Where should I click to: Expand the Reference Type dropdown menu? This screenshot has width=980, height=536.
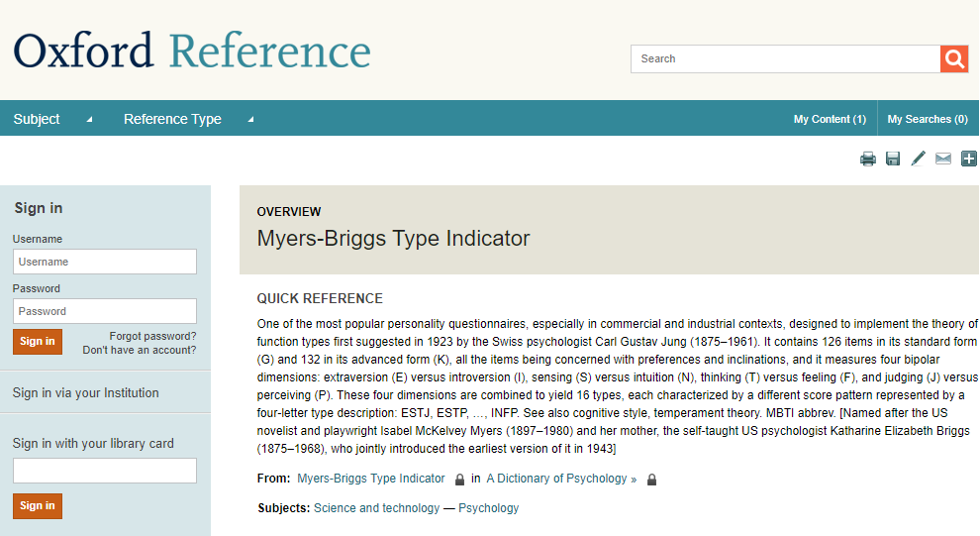(188, 119)
